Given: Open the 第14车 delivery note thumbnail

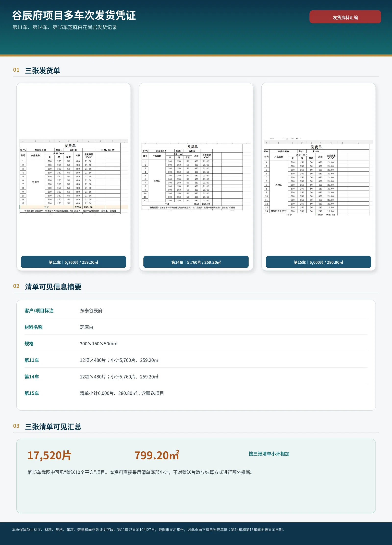Looking at the screenshot, I should [x=196, y=176].
